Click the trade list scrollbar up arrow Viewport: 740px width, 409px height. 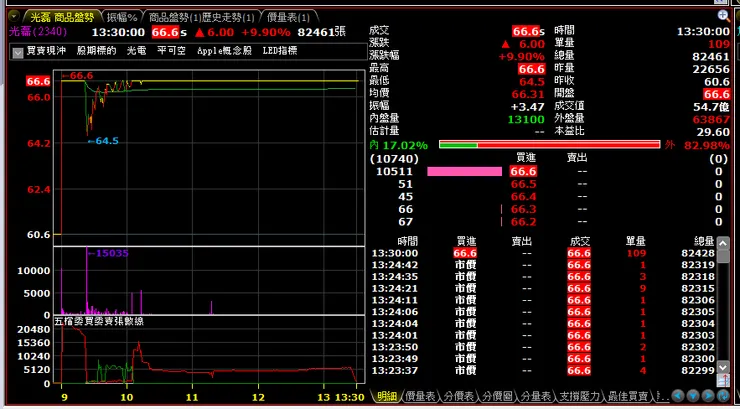[x=723, y=243]
